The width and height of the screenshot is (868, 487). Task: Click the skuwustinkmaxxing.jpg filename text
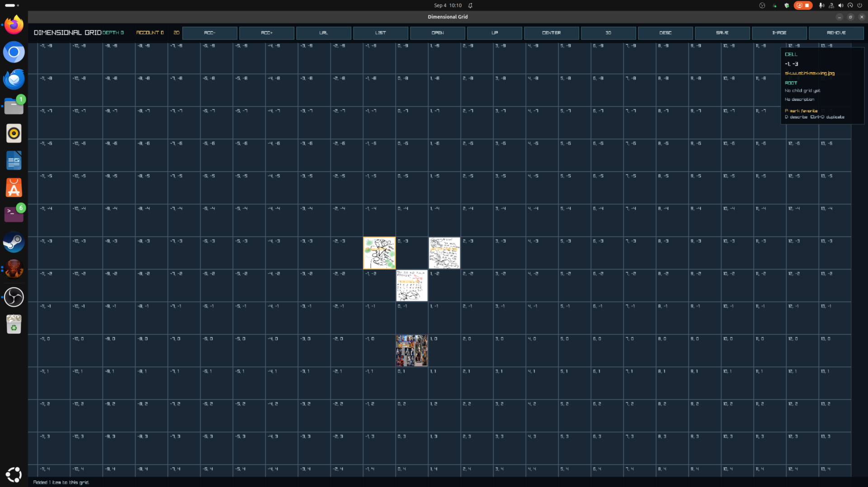(x=810, y=73)
